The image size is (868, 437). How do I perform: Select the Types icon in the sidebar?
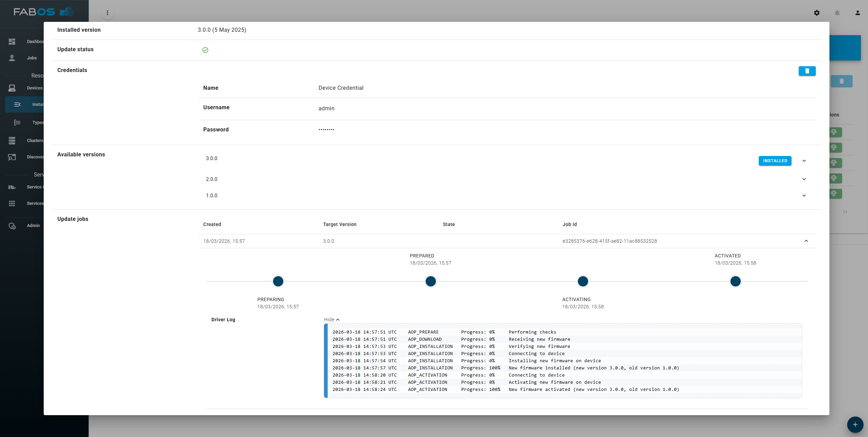(17, 122)
